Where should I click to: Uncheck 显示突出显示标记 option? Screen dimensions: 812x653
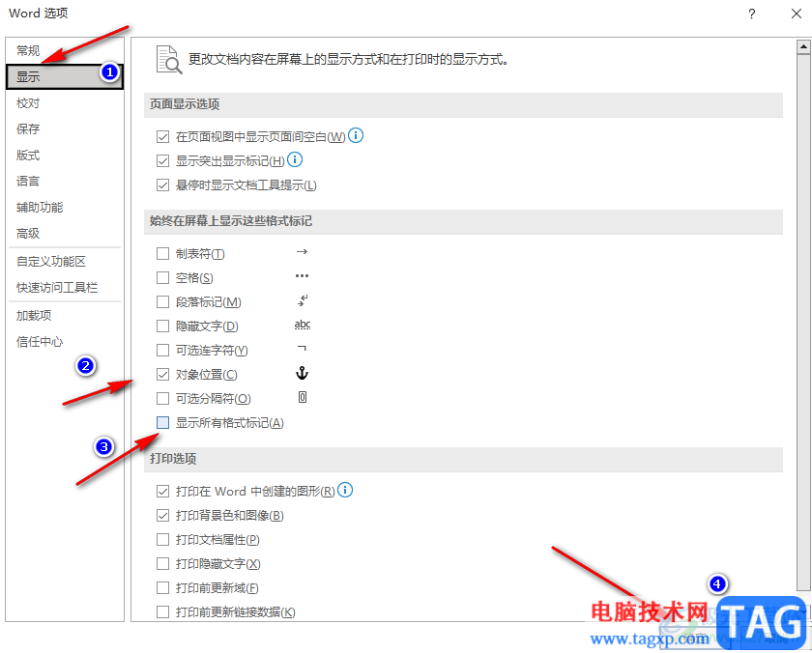(162, 161)
